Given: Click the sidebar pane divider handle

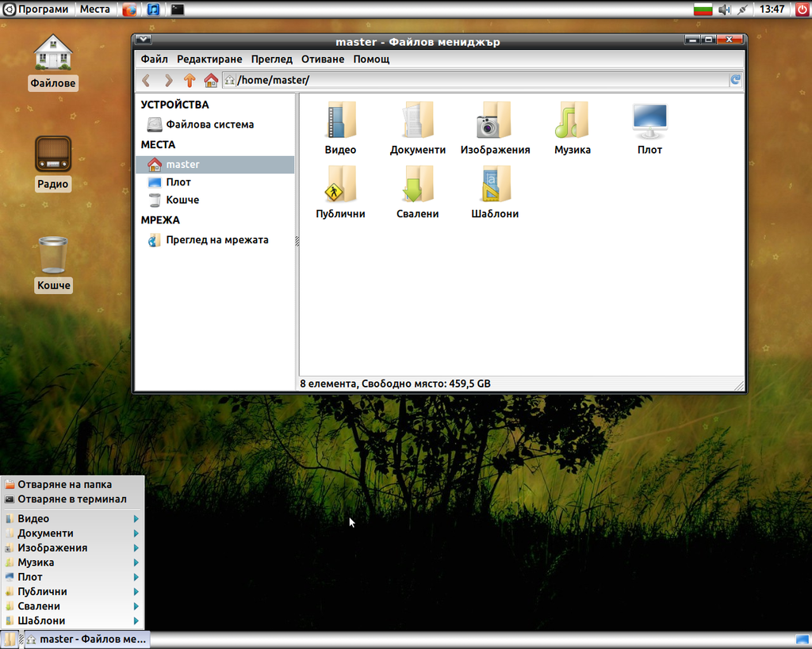Looking at the screenshot, I should 297,241.
